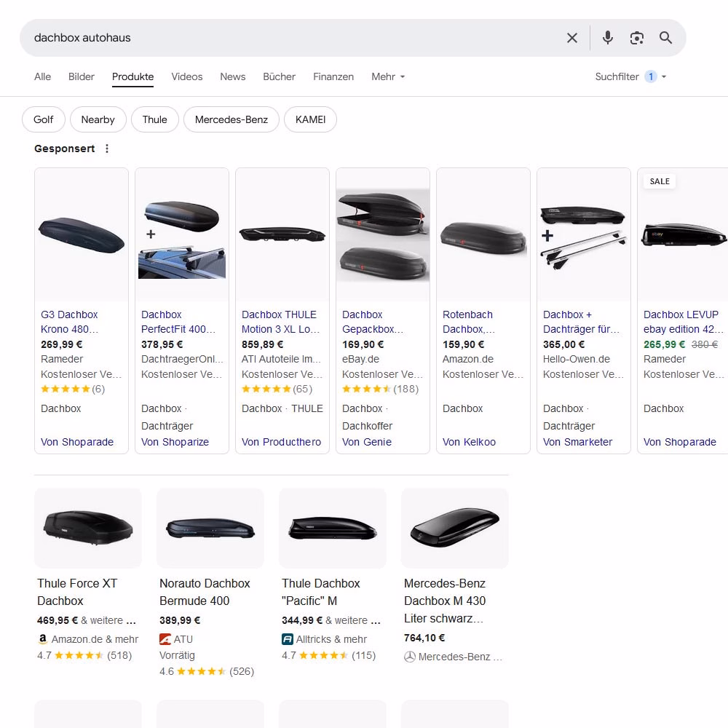728x728 pixels.
Task: Click the Von Kelkoo link
Action: coord(469,442)
